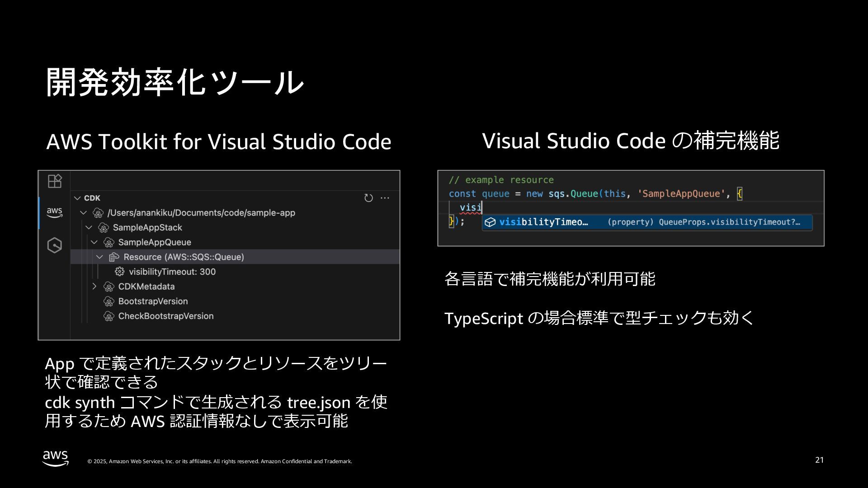Image resolution: width=868 pixels, height=488 pixels.
Task: Click the CDK section header label
Action: coord(92,198)
